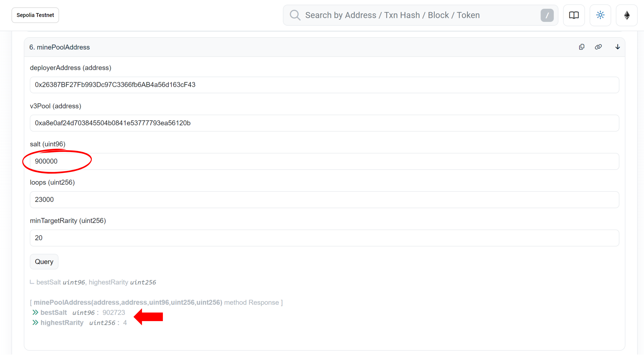Click the slash shortcut key badge
This screenshot has height=360, width=644.
(547, 15)
